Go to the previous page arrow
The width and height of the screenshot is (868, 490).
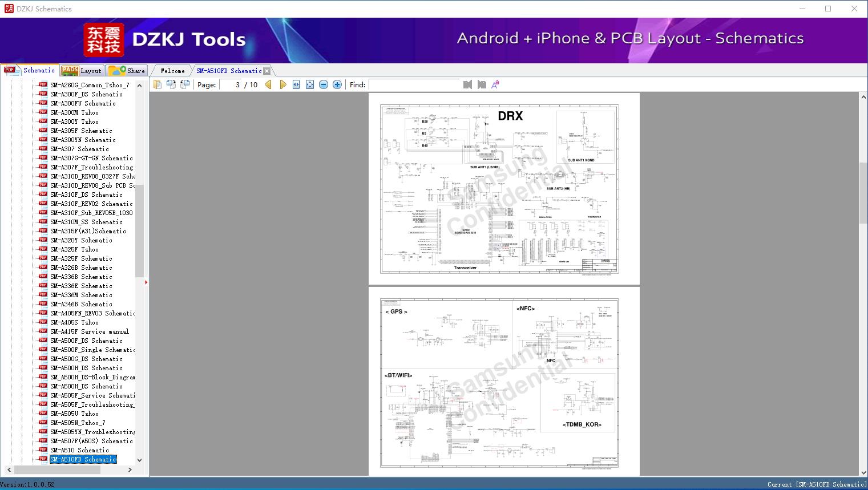pyautogui.click(x=268, y=84)
